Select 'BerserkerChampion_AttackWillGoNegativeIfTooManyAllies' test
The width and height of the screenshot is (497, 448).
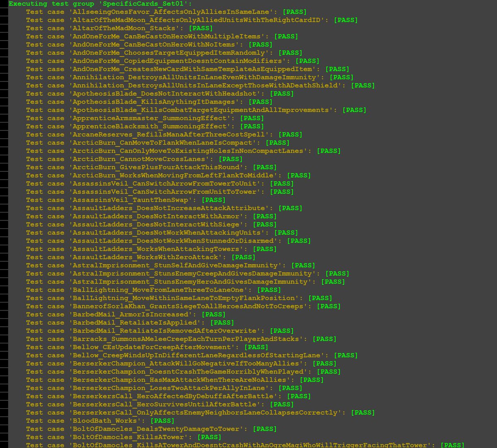click(x=181, y=364)
